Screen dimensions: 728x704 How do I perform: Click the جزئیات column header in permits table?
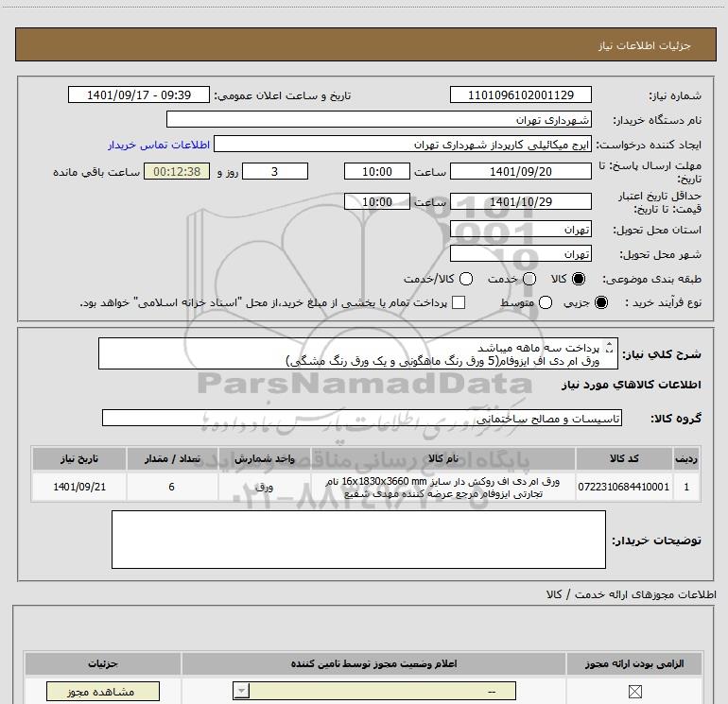coord(103,663)
